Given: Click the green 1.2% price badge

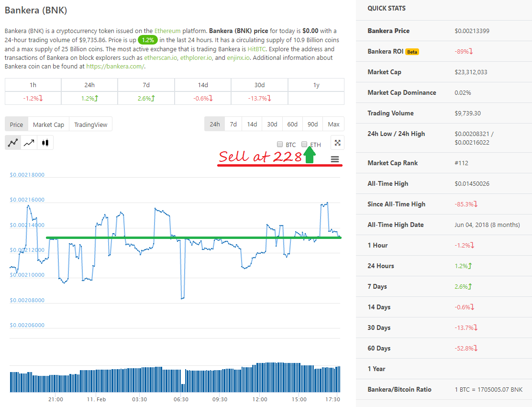Looking at the screenshot, I should (148, 40).
